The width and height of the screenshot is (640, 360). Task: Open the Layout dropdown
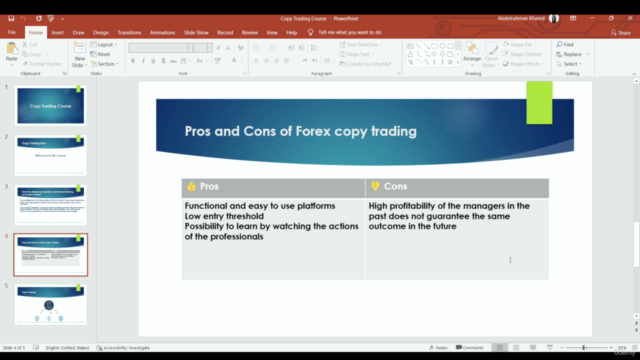(104, 44)
